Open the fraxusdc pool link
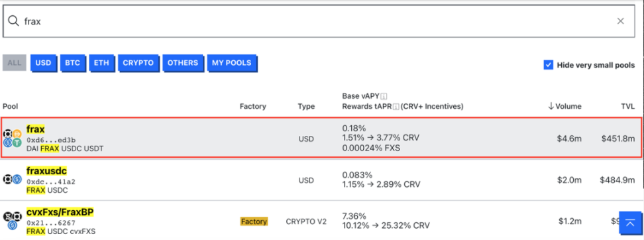Screen dimensions: 644x240 [46, 170]
